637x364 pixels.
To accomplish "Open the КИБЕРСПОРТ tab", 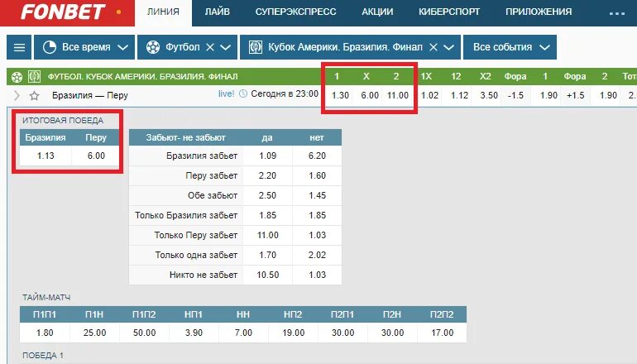I will (x=449, y=12).
